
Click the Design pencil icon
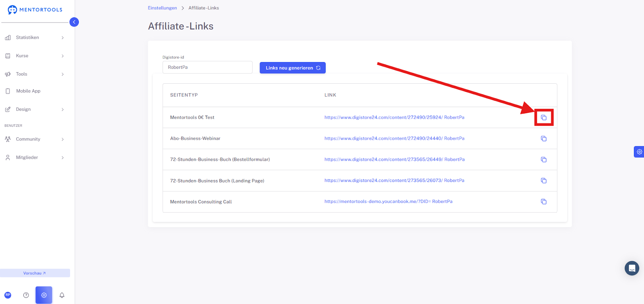coord(8,110)
